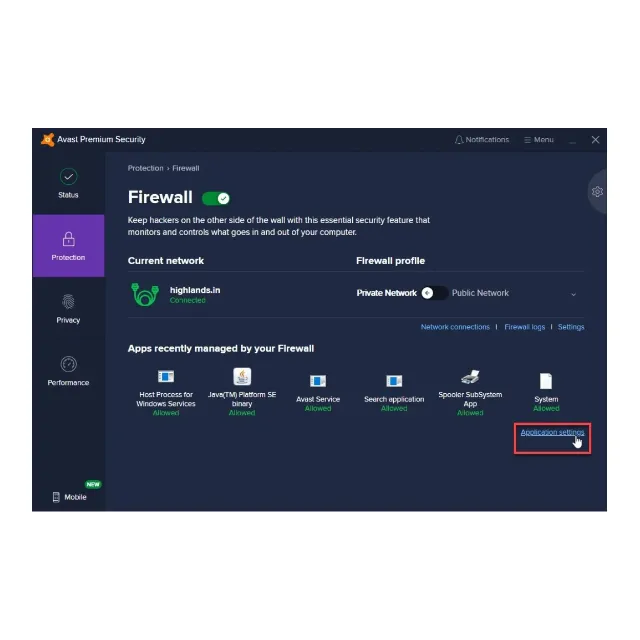Click the Settings link under Firewall profile
Screen dimensions: 640x640
571,327
